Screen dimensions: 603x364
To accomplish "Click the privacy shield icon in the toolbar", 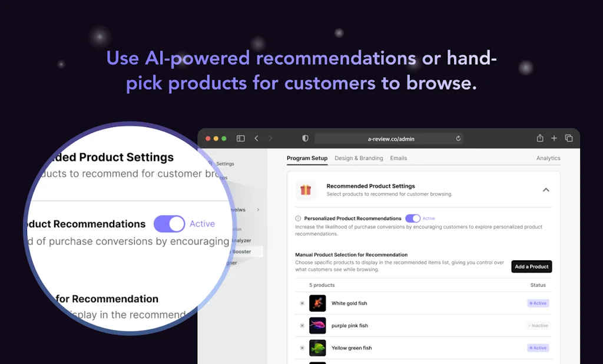I will click(x=304, y=138).
